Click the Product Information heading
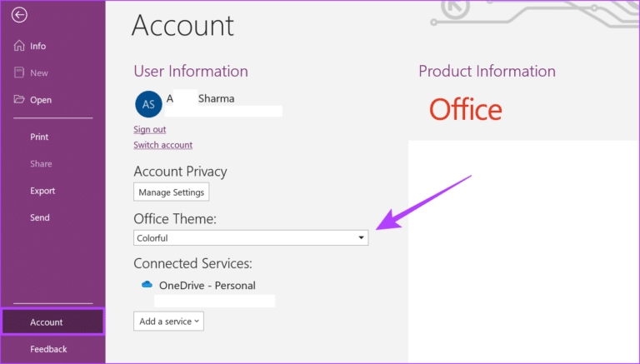The height and width of the screenshot is (364, 640). click(x=487, y=72)
